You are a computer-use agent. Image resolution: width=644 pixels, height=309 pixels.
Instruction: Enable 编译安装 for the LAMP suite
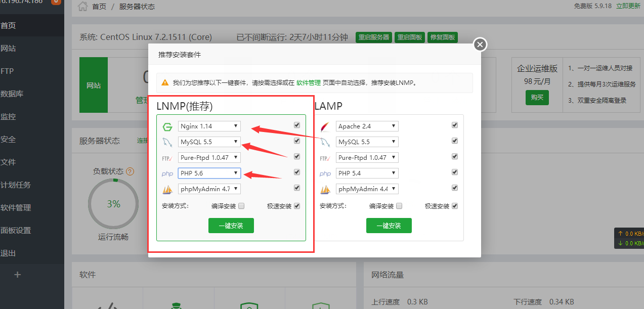coord(399,206)
